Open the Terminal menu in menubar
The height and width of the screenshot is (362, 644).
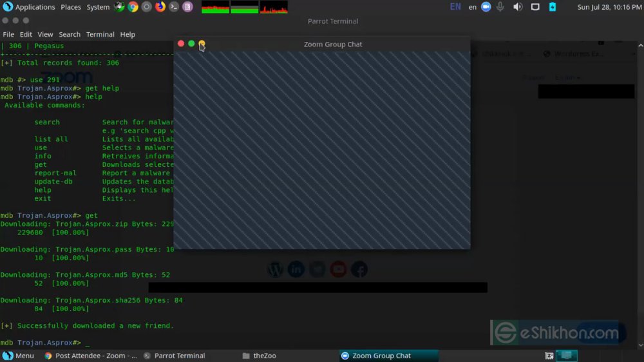tap(100, 35)
